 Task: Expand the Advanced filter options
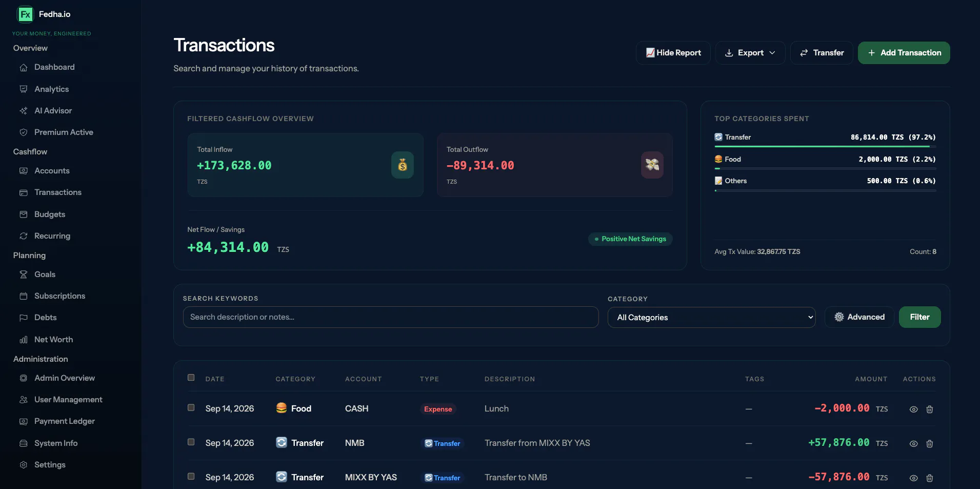tap(859, 317)
